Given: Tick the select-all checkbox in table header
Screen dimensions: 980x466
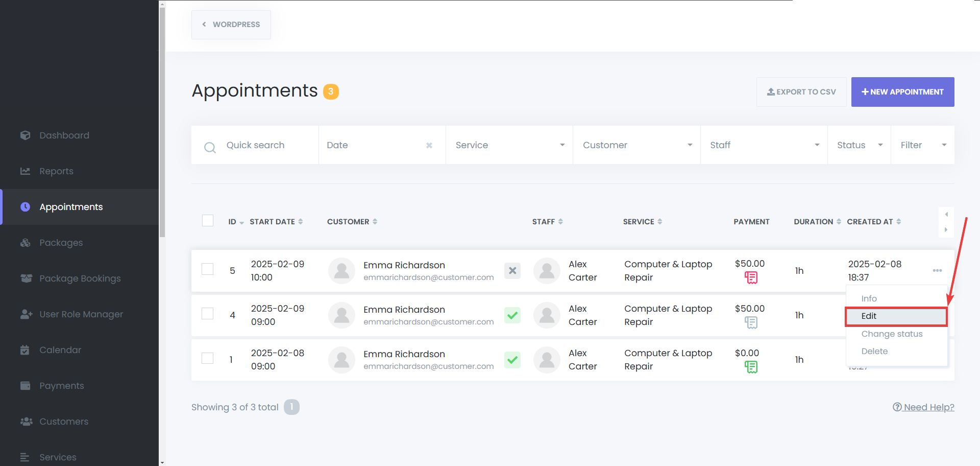Looking at the screenshot, I should tap(208, 221).
